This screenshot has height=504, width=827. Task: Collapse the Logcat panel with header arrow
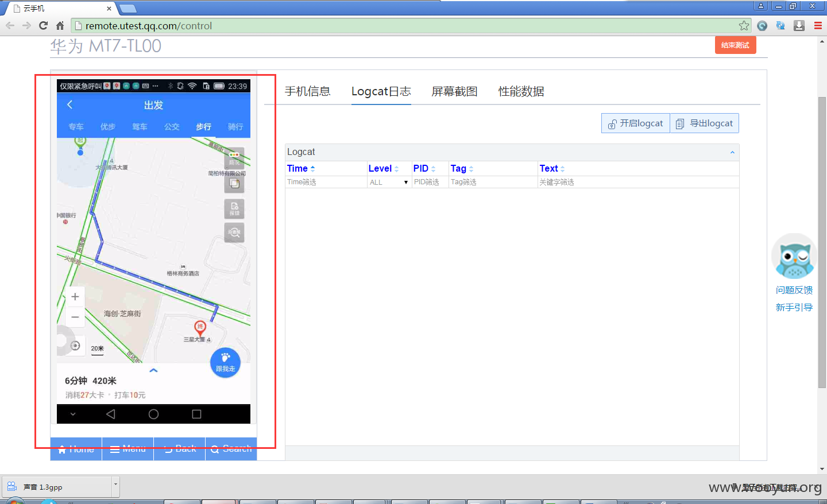tap(732, 152)
